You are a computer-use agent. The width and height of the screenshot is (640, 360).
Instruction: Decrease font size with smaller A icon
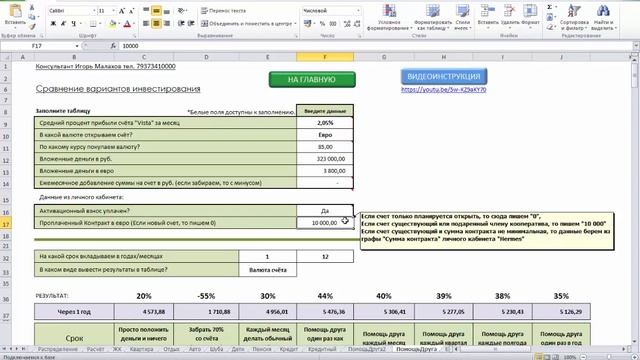click(131, 11)
